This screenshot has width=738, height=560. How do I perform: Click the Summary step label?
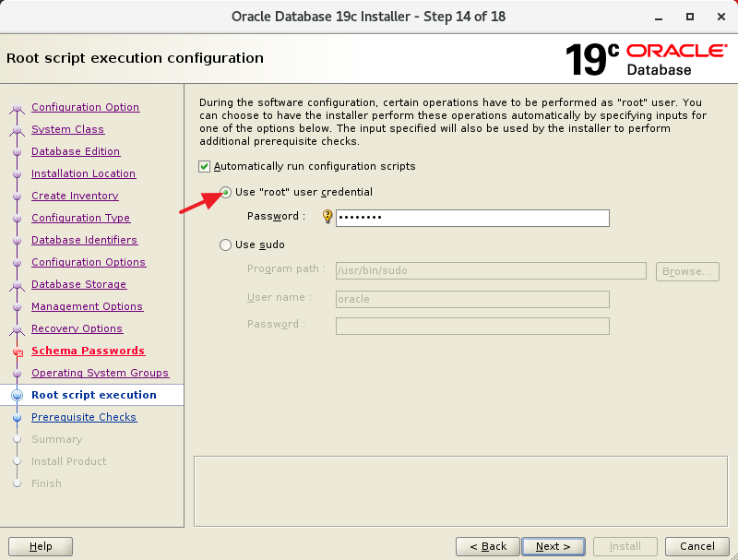(x=56, y=439)
